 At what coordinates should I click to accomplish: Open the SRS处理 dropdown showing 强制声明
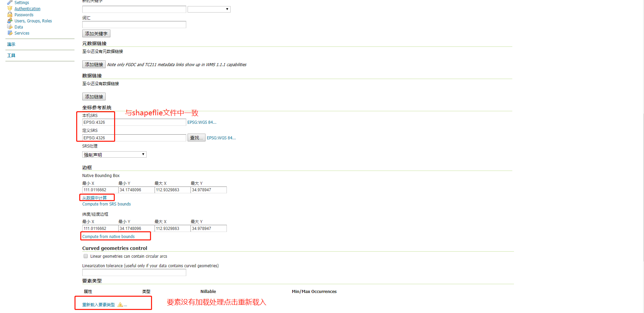point(114,154)
